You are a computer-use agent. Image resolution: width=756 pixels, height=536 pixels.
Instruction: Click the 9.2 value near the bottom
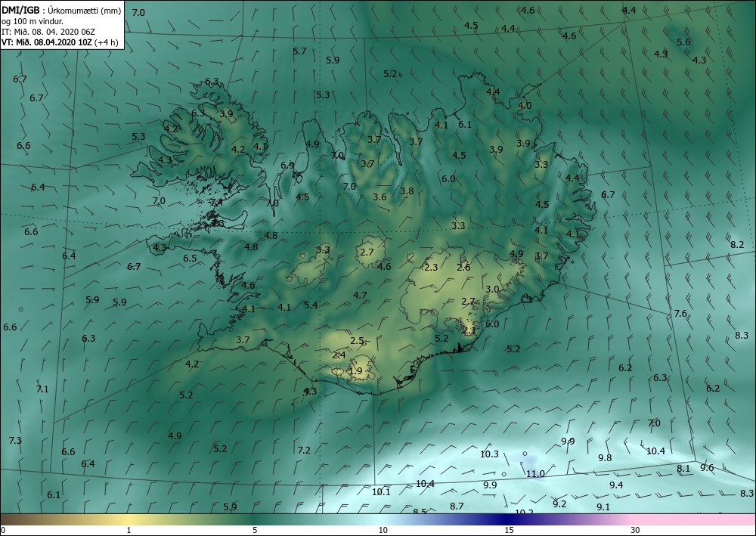pos(559,504)
